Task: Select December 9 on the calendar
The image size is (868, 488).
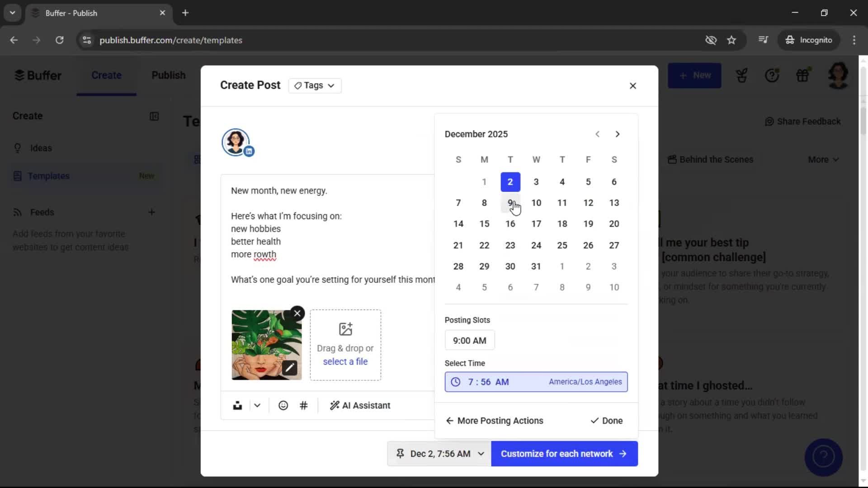Action: 510,203
